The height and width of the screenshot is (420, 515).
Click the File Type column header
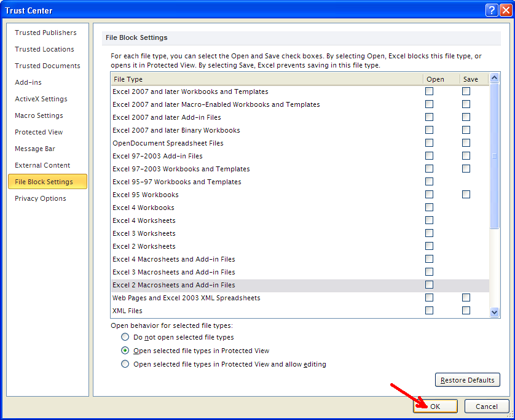coord(267,79)
